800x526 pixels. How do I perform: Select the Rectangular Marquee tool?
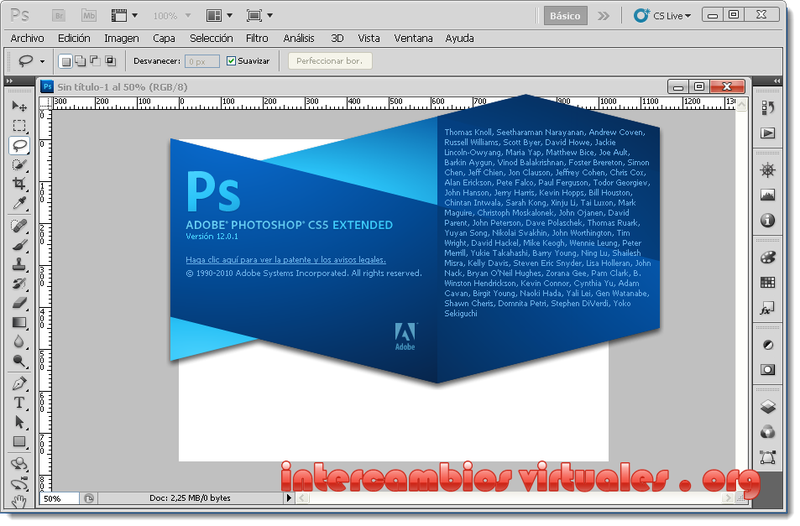19,126
